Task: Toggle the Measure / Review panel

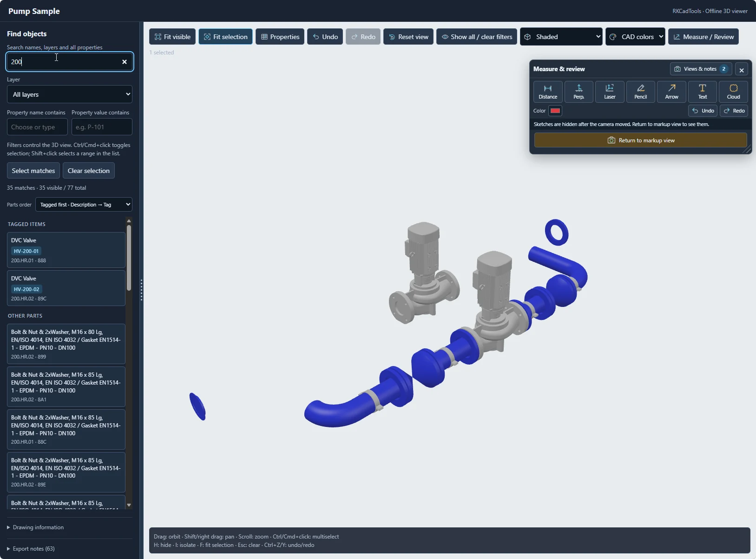Action: pyautogui.click(x=703, y=37)
